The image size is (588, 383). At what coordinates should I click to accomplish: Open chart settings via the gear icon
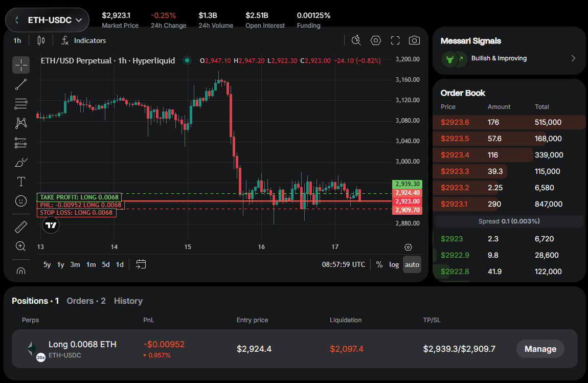pos(376,40)
